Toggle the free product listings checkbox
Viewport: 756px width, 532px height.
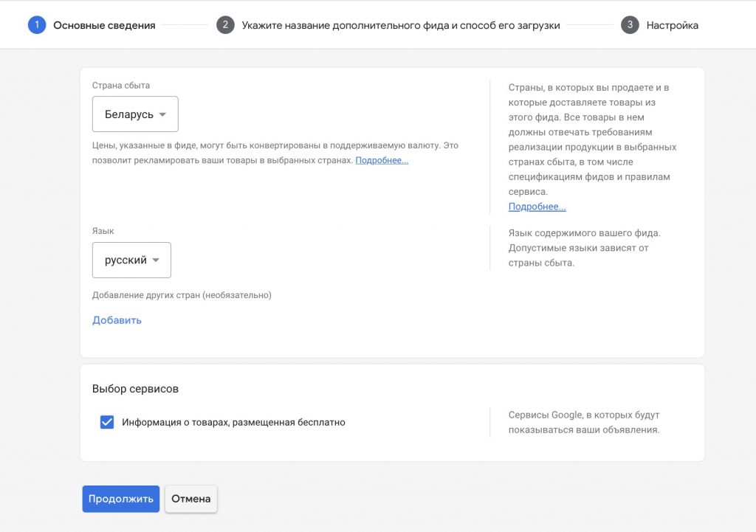[107, 422]
